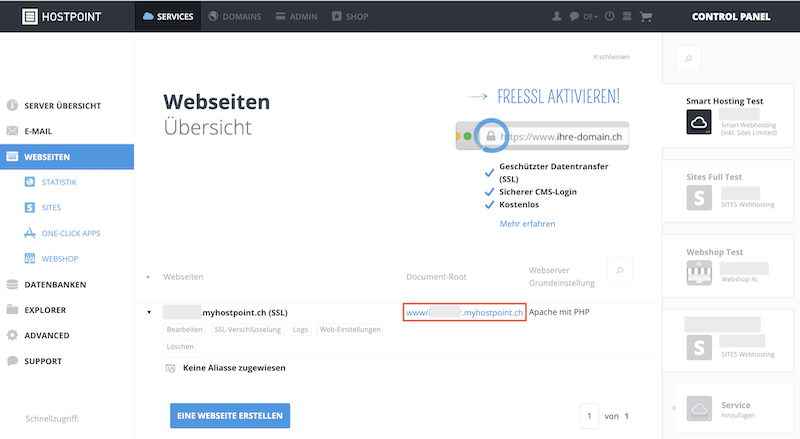Select the Smart Hosting Test service card
This screenshot has height=439, width=800.
point(728,116)
